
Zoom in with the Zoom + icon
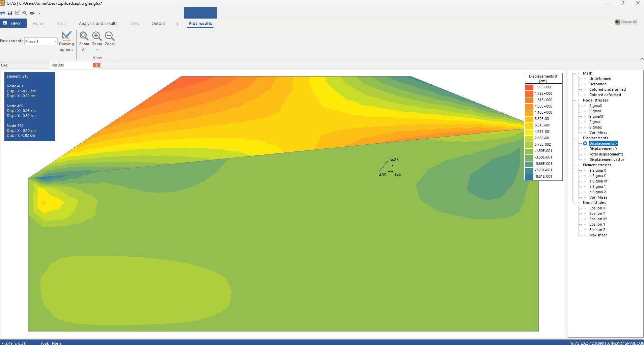97,41
